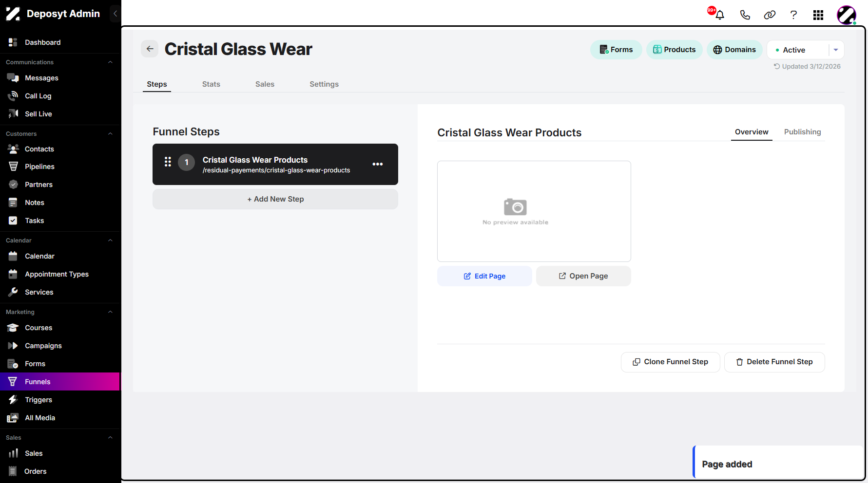This screenshot has width=868, height=483.
Task: Click the link chain icon in header
Action: (770, 15)
